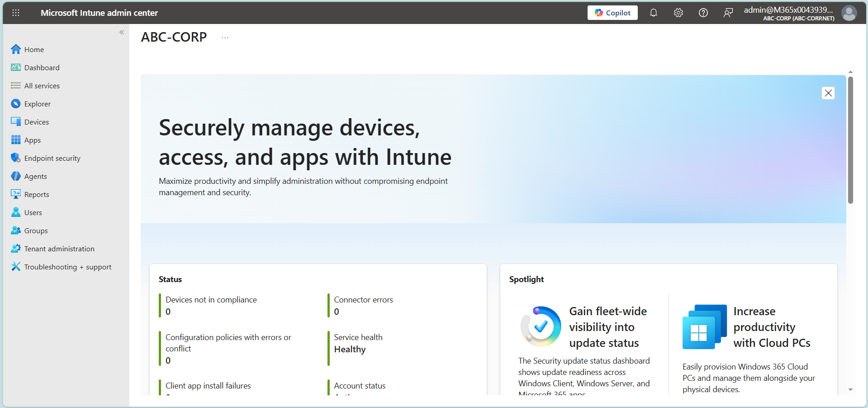Viewport: 868px width, 408px height.
Task: Click Microsoft Intune admin center title
Action: click(x=100, y=13)
